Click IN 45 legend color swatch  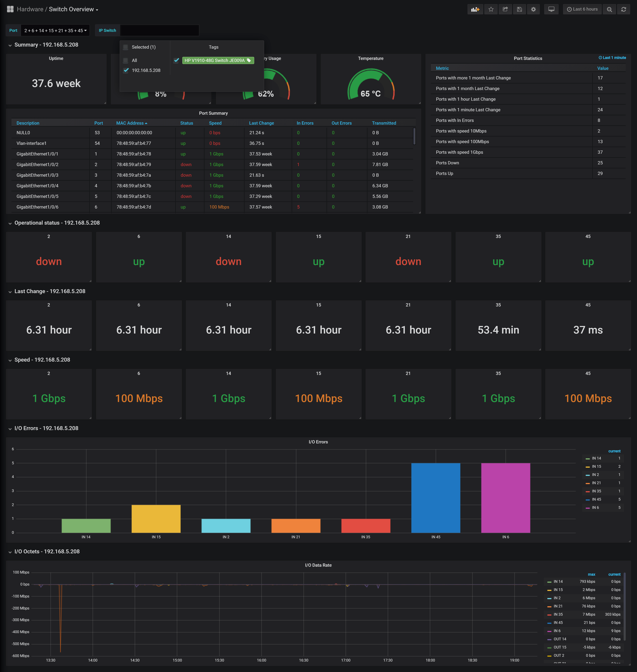tap(587, 499)
